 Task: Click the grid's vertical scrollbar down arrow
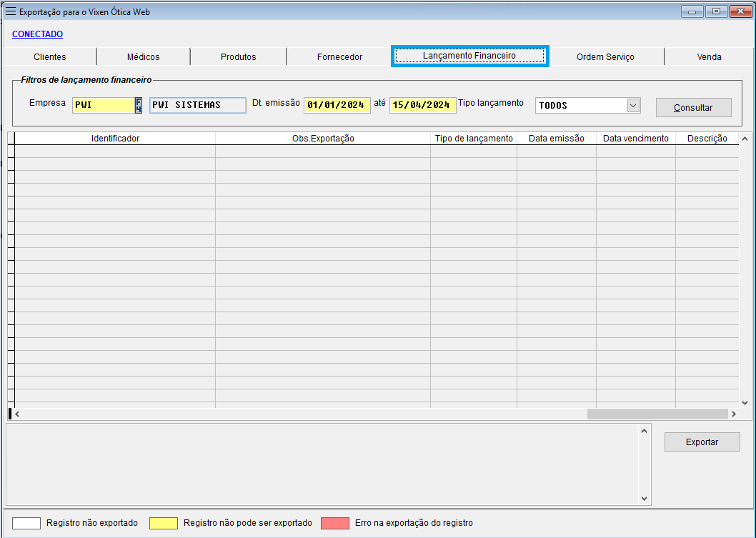(x=745, y=402)
